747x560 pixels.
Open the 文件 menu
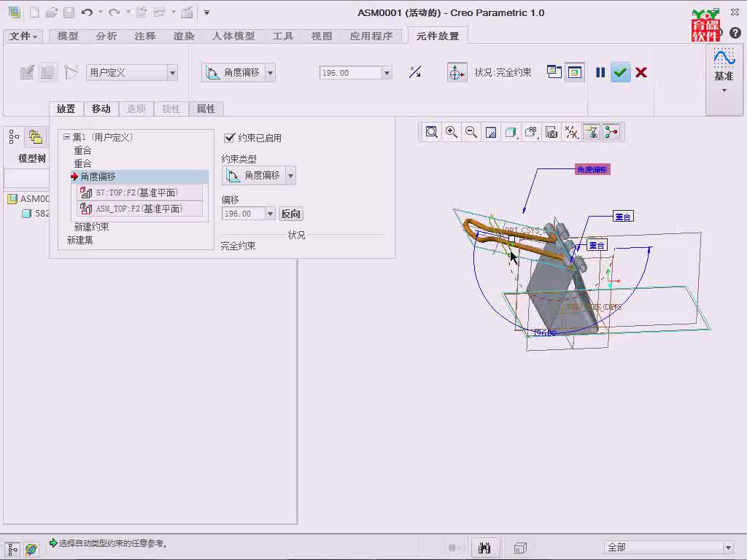point(23,36)
